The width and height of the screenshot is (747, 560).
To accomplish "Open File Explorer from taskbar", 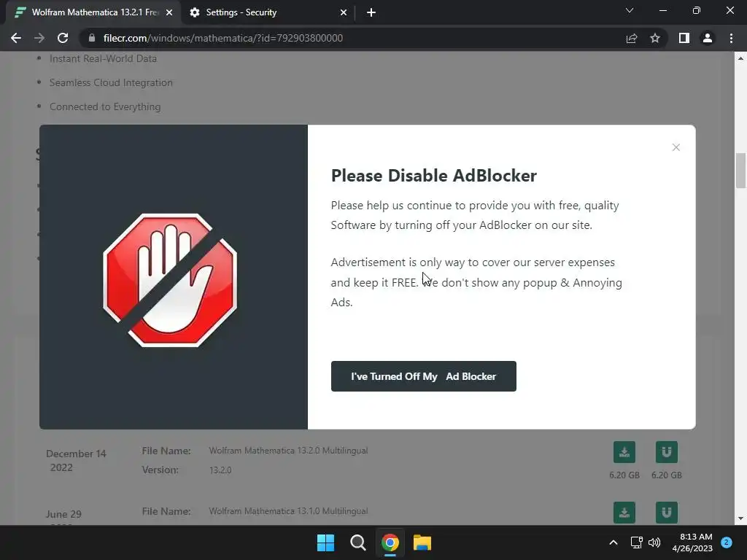I will click(422, 542).
